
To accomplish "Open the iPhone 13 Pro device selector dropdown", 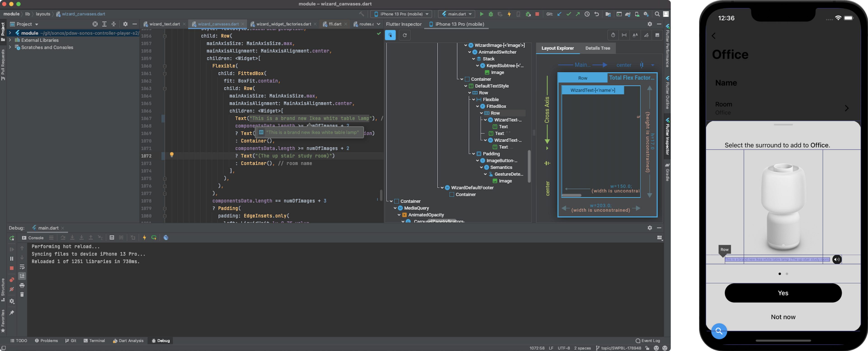I will 401,14.
